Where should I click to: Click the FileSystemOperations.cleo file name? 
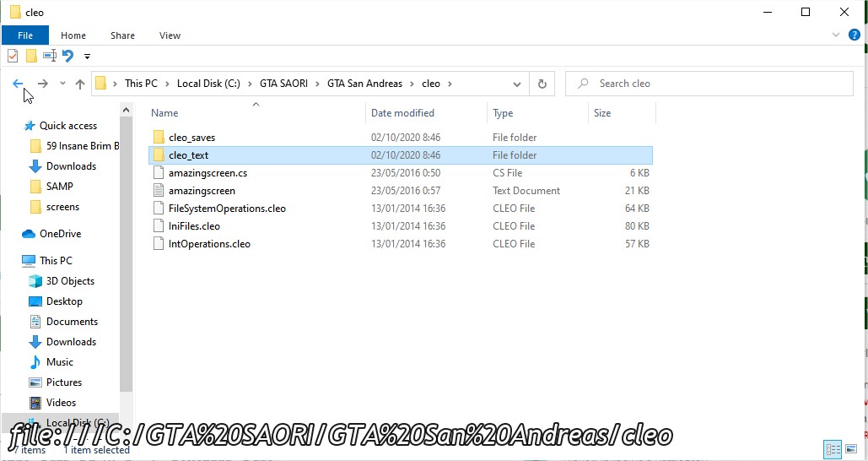[x=228, y=209]
